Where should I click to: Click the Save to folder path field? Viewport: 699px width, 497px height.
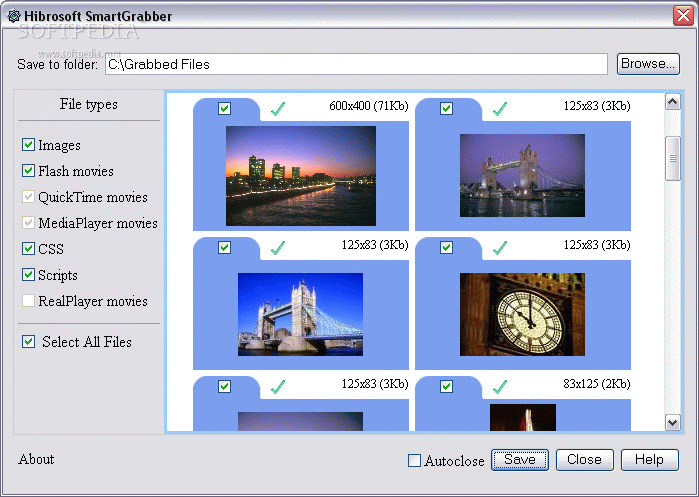(356, 64)
